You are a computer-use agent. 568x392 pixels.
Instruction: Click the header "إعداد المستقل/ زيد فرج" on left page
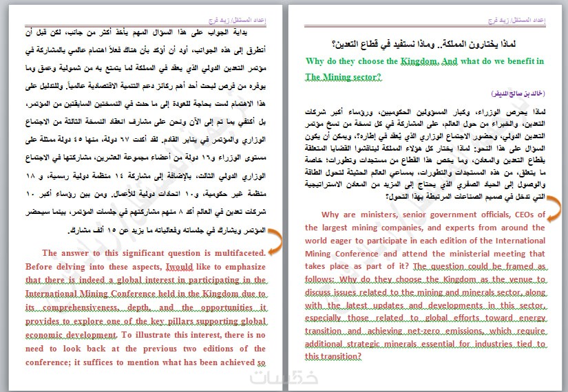point(238,20)
